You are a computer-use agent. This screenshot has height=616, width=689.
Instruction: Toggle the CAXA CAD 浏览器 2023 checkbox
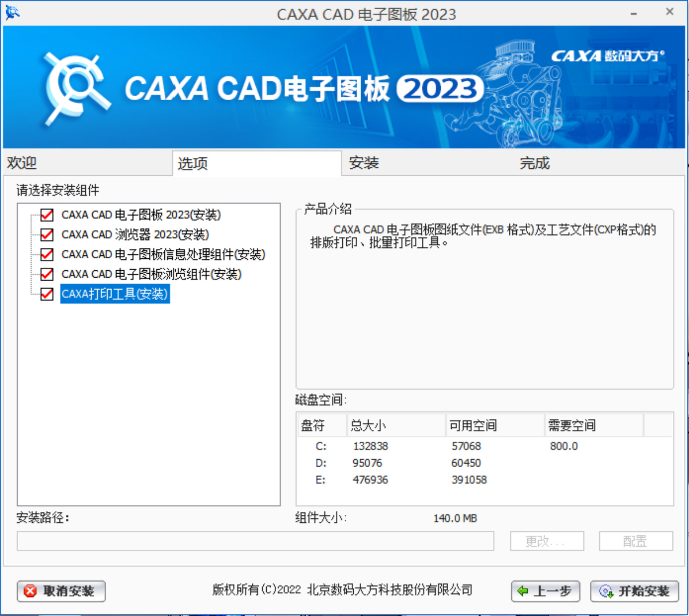point(47,235)
